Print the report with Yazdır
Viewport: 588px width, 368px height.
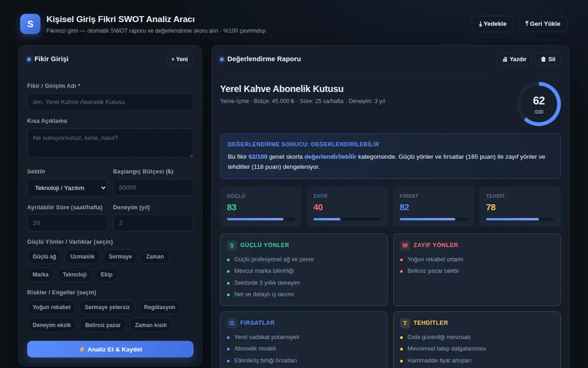point(514,59)
